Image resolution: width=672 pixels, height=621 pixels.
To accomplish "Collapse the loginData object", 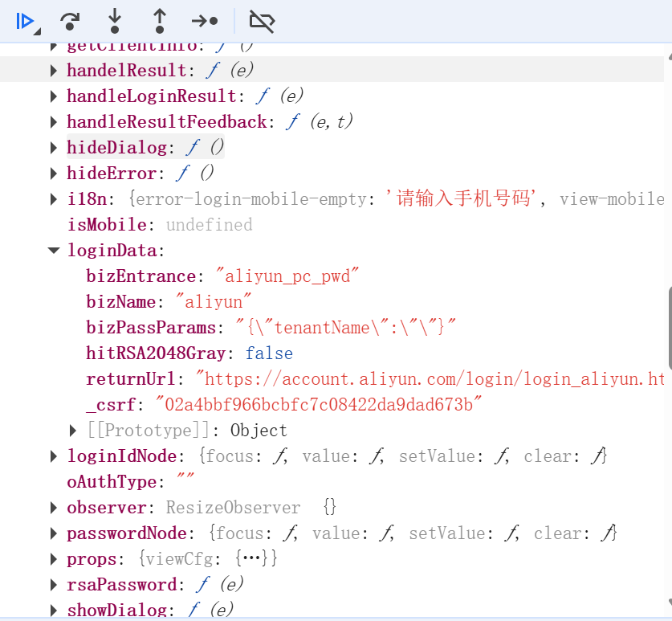I will pos(54,251).
